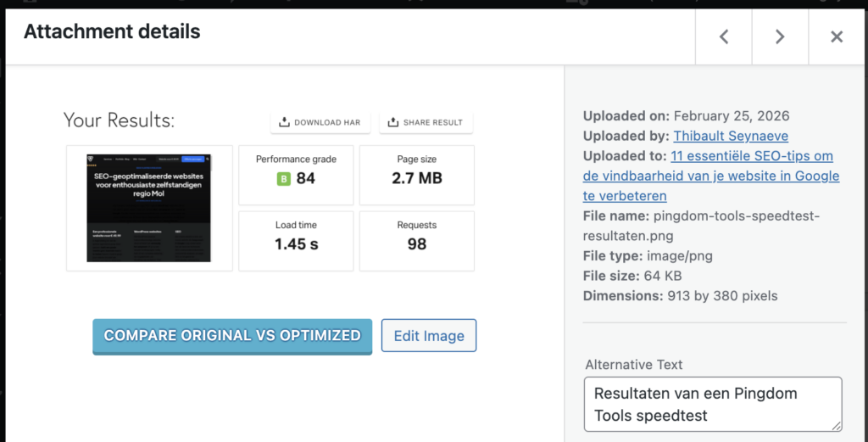Image resolution: width=868 pixels, height=442 pixels.
Task: Click COMPARE ORIGINAL VS OPTIMIZED button
Action: click(x=232, y=336)
